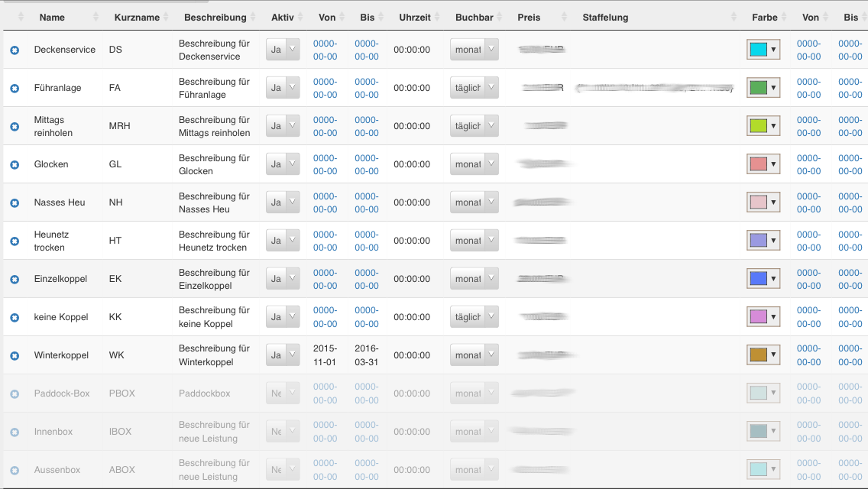Change the Aktiv selection for Winterkoppel
Viewport: 868px width, 489px height.
point(283,355)
